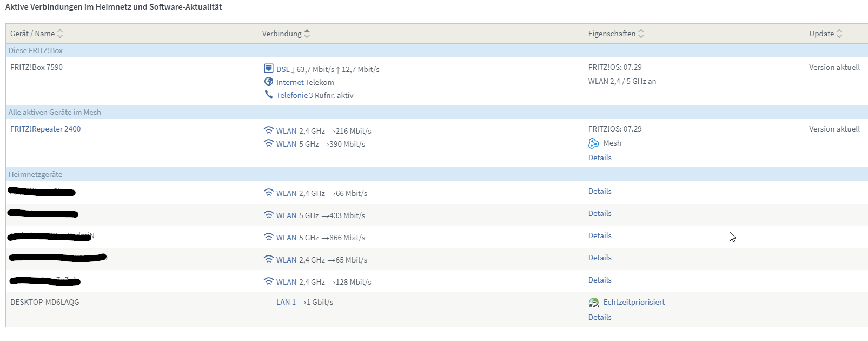Sort by Verbindung column arrows
This screenshot has width=868, height=341.
(x=307, y=34)
